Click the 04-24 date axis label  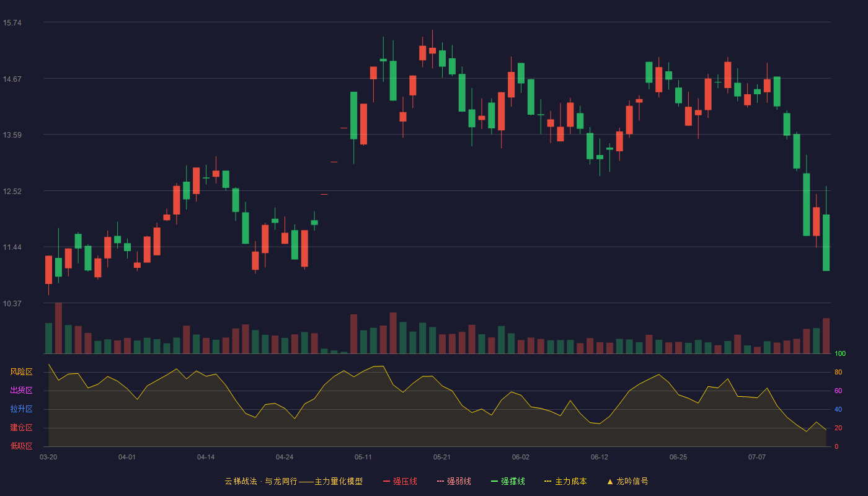pyautogui.click(x=285, y=457)
